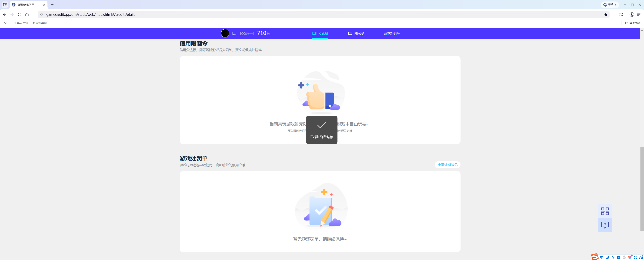This screenshot has height=260, width=644.
Task: Open the help question bubble icon
Action: tap(605, 225)
